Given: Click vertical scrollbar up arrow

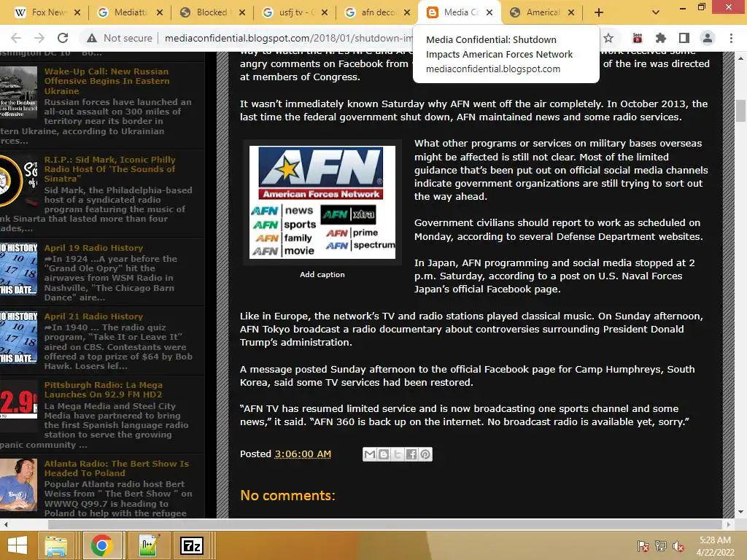Looking at the screenshot, I should (741, 58).
